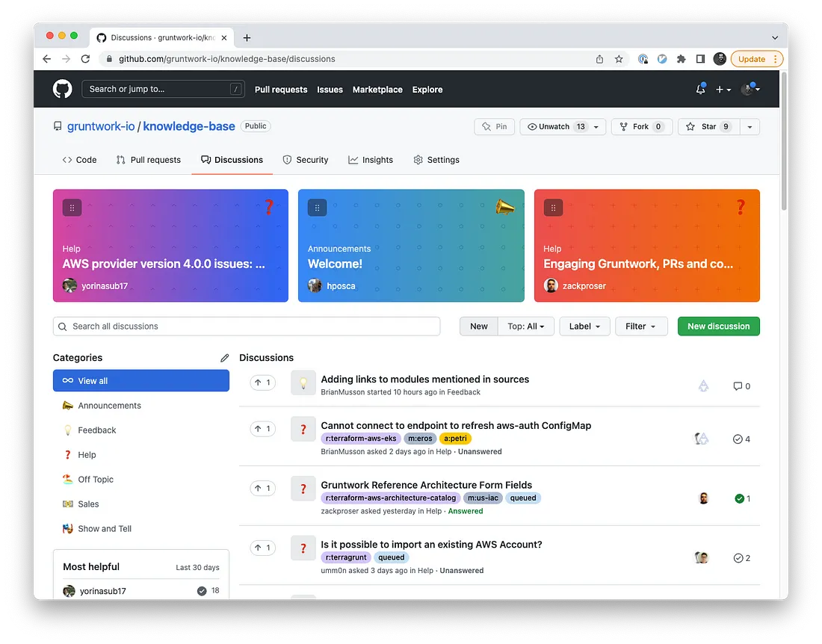Click the Pin repository button
This screenshot has height=644, width=822.
tap(495, 127)
